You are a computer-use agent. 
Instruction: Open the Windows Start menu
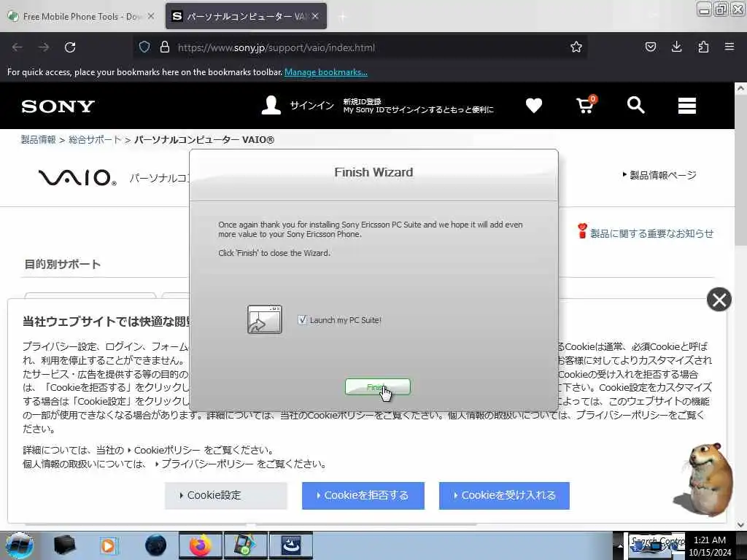pyautogui.click(x=20, y=545)
